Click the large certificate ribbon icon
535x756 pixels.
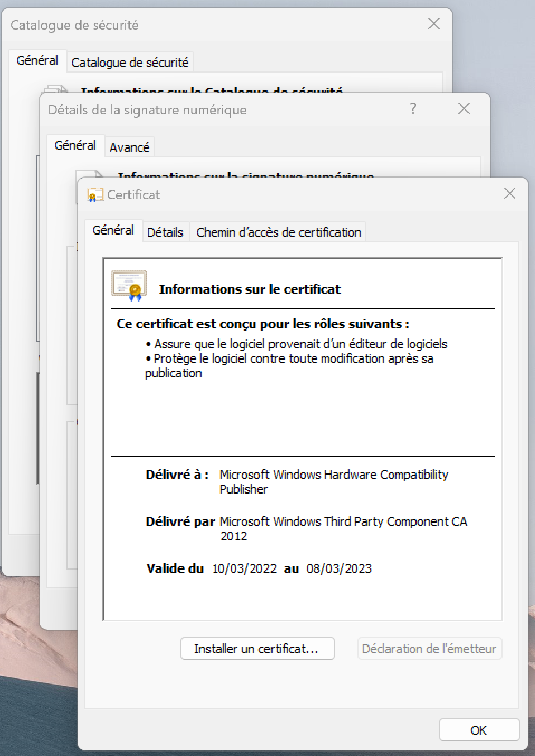(x=129, y=286)
